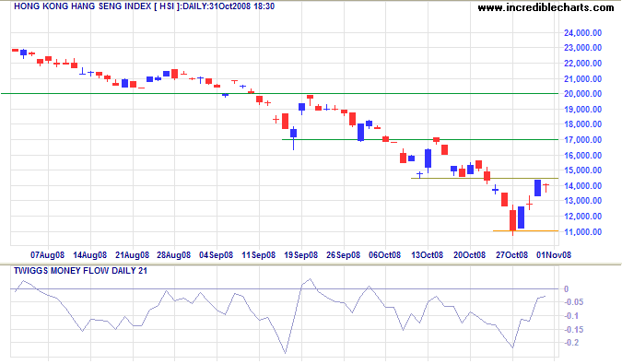The height and width of the screenshot is (364, 622).
Task: Click the 21Aug08 date label
Action: [x=132, y=255]
